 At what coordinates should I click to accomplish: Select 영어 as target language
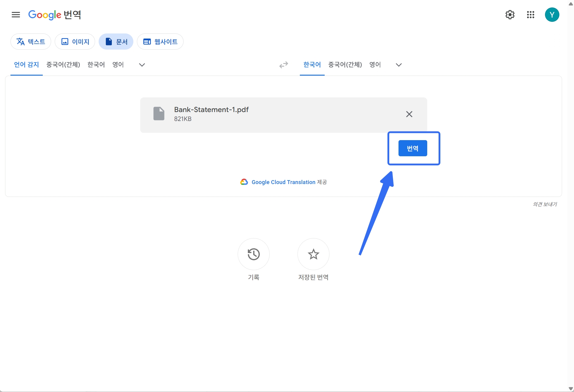(375, 65)
